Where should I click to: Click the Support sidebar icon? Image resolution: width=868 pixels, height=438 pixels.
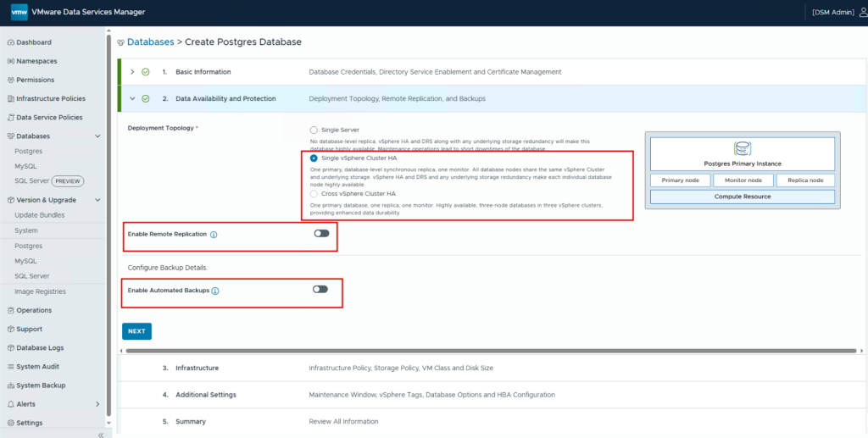[x=11, y=329]
